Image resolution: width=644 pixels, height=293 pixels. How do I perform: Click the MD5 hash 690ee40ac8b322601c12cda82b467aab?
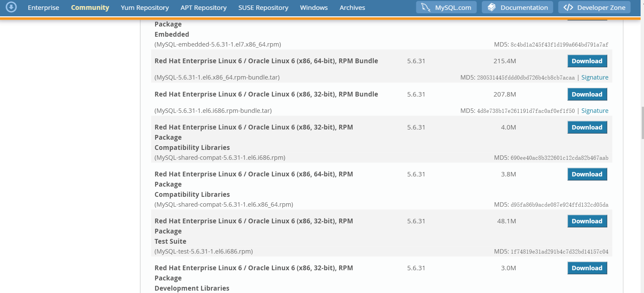tap(559, 158)
